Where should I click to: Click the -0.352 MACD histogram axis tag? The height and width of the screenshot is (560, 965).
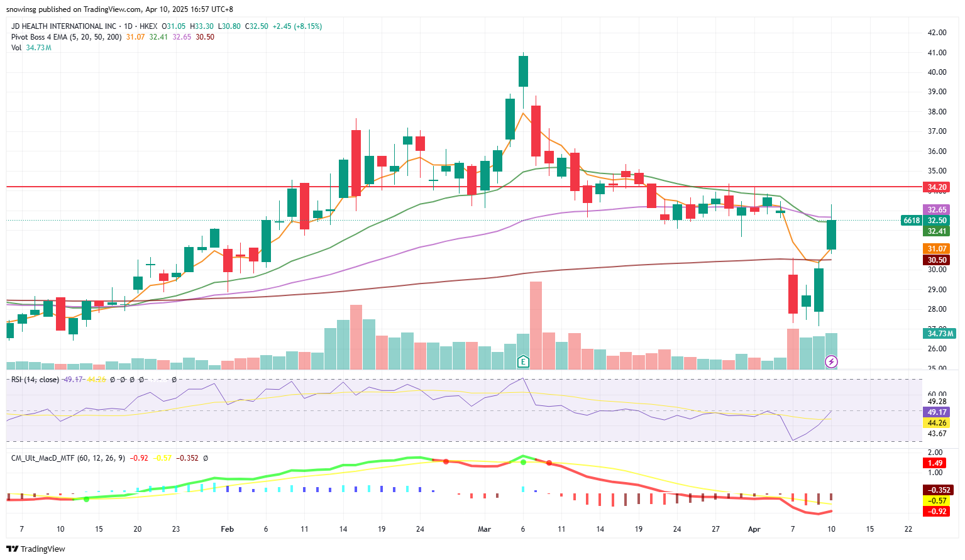939,490
